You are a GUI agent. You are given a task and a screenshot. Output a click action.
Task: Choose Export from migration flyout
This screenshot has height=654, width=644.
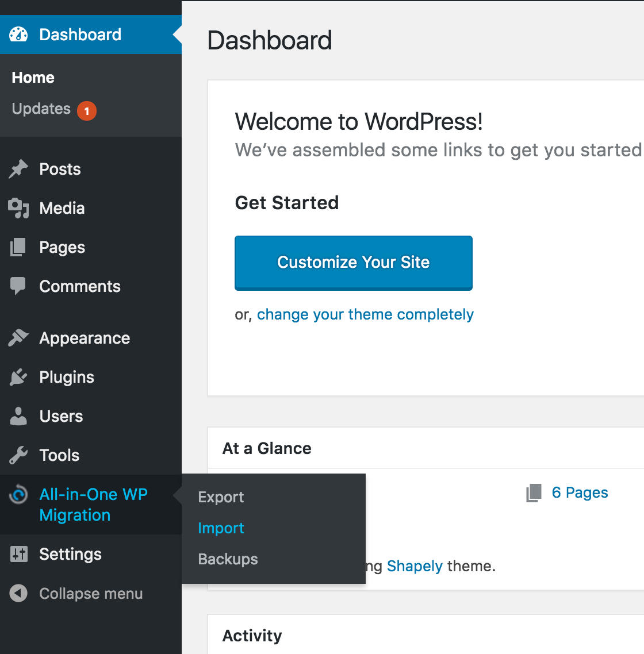click(221, 497)
